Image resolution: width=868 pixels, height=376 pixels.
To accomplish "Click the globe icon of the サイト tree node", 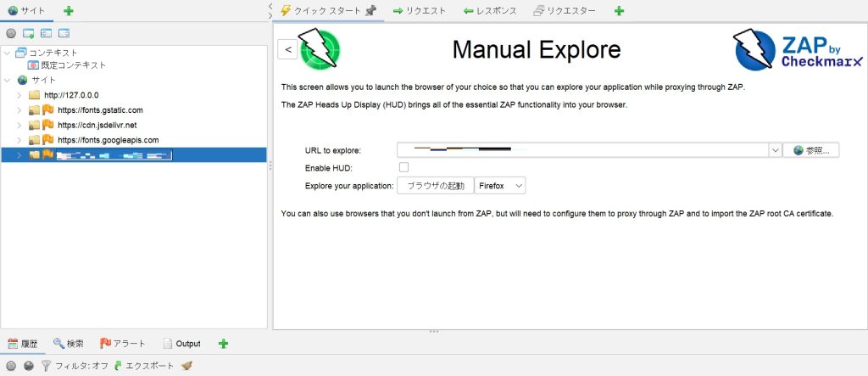I will [x=22, y=80].
